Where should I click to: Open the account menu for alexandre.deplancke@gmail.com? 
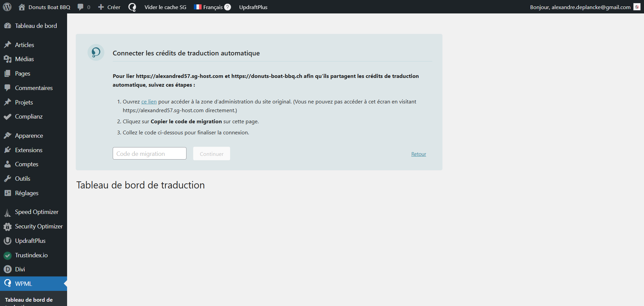(x=580, y=7)
